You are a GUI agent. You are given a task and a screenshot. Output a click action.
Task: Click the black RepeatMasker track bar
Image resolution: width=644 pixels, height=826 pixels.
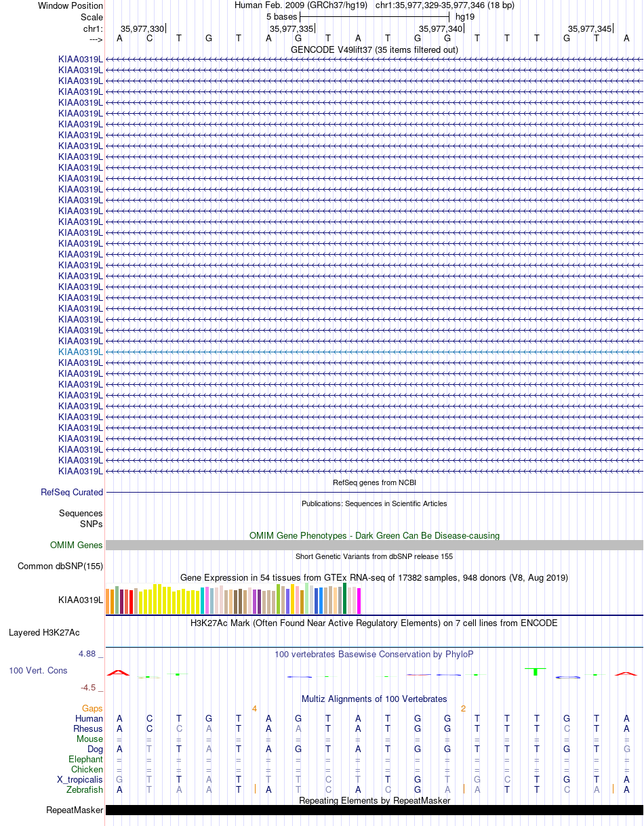(x=374, y=810)
